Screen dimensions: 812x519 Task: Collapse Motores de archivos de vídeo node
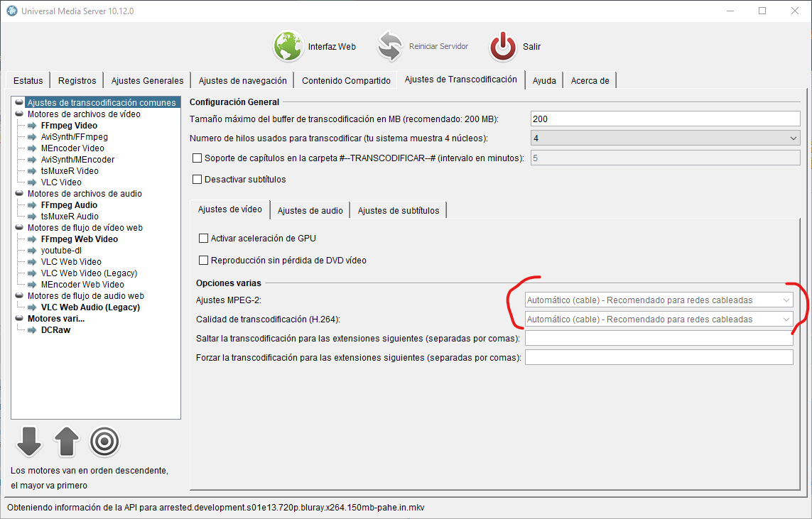click(x=19, y=114)
